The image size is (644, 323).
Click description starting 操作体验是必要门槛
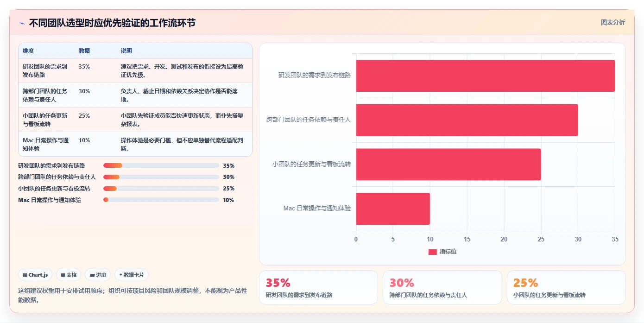(x=182, y=144)
